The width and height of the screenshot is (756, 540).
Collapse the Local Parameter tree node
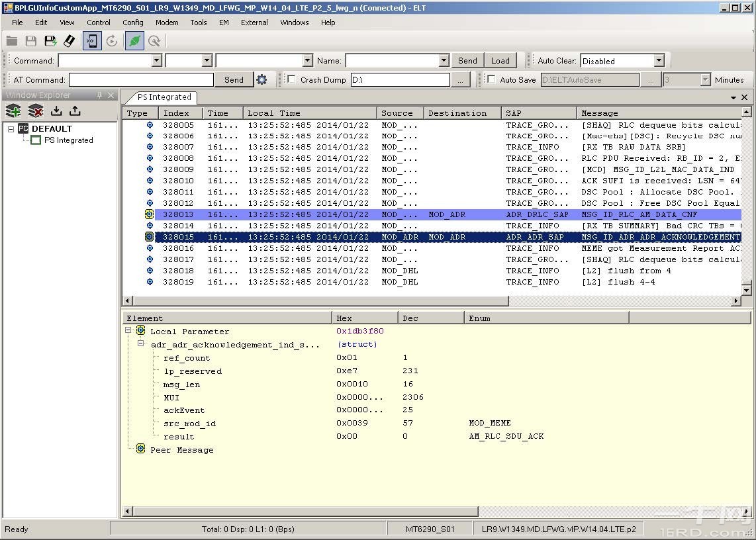[128, 331]
